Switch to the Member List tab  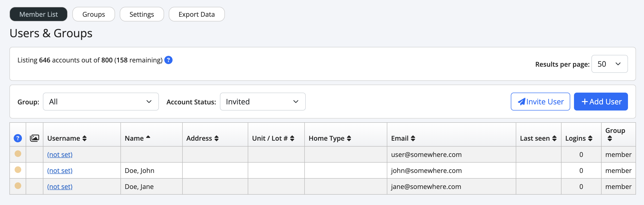point(38,14)
